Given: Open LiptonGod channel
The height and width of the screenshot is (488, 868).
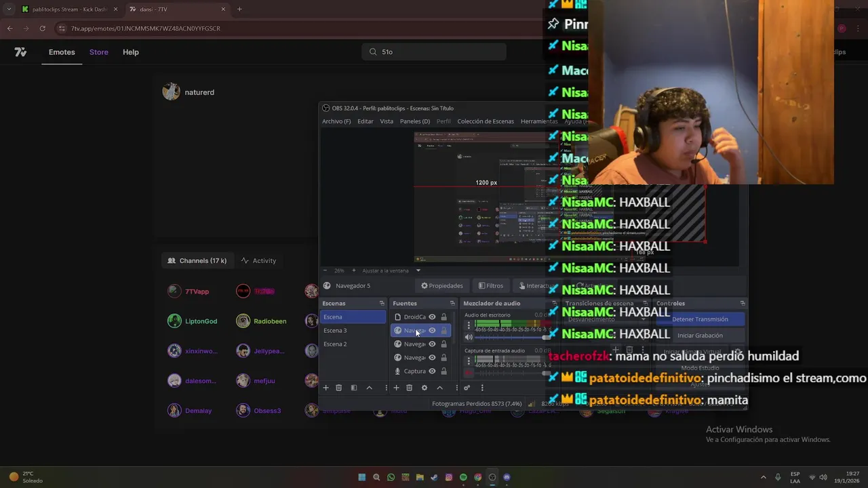Looking at the screenshot, I should 193,321.
